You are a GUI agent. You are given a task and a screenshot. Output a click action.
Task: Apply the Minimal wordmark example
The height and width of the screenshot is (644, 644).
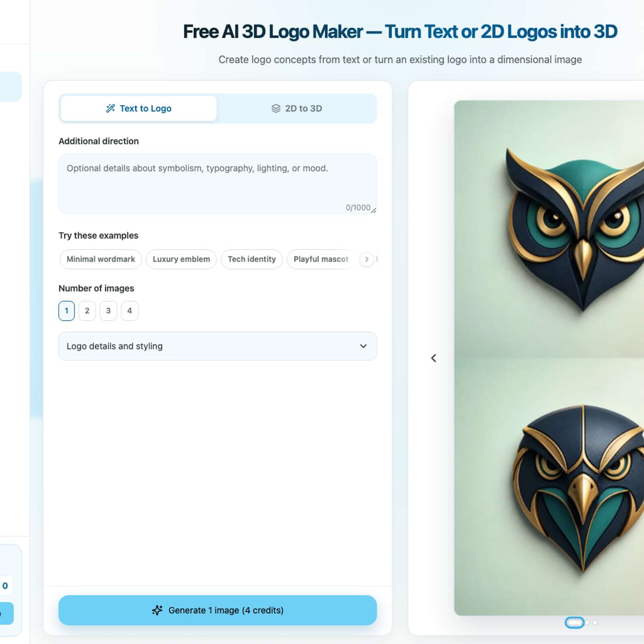point(101,259)
